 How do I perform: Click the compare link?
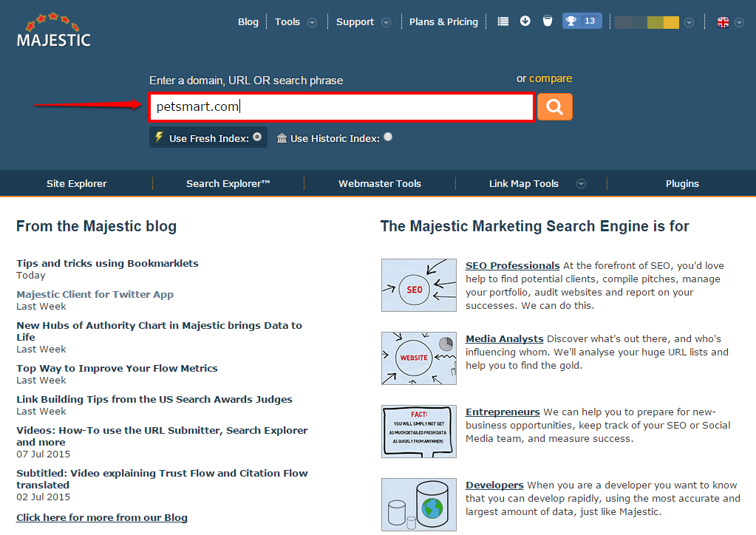(x=551, y=79)
